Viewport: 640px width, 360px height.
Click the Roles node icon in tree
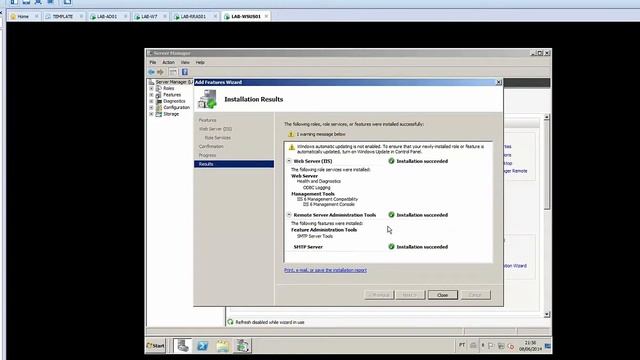click(x=159, y=88)
